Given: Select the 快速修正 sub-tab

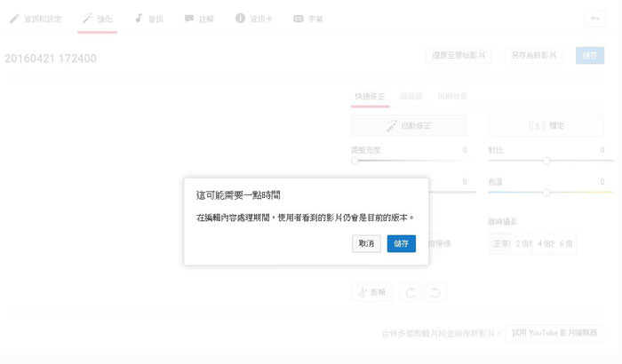Looking at the screenshot, I should pos(369,96).
